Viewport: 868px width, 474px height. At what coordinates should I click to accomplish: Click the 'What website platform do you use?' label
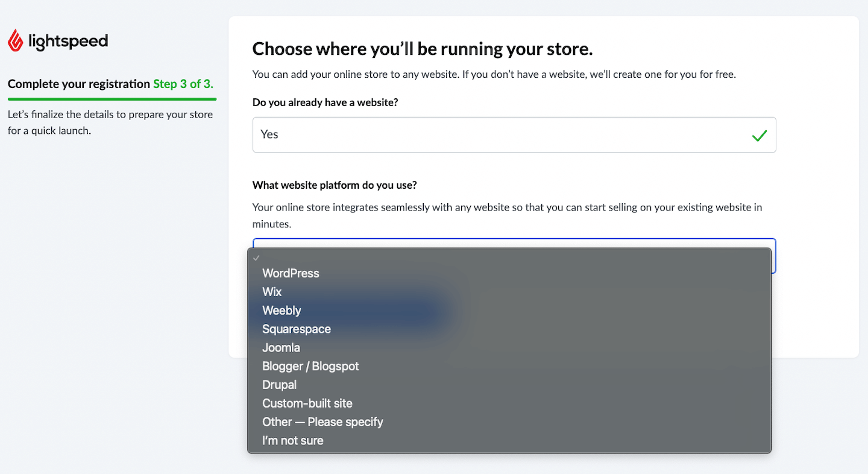(x=335, y=185)
